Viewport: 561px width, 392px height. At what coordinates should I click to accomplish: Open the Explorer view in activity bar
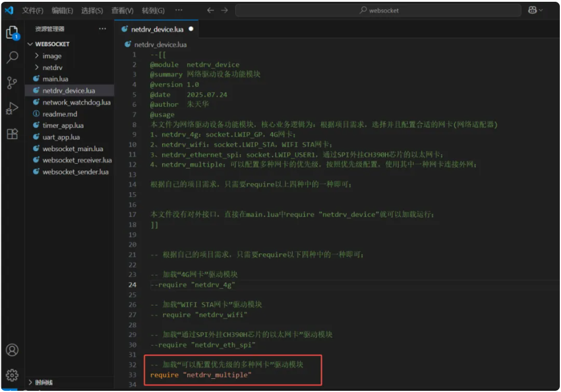click(12, 33)
